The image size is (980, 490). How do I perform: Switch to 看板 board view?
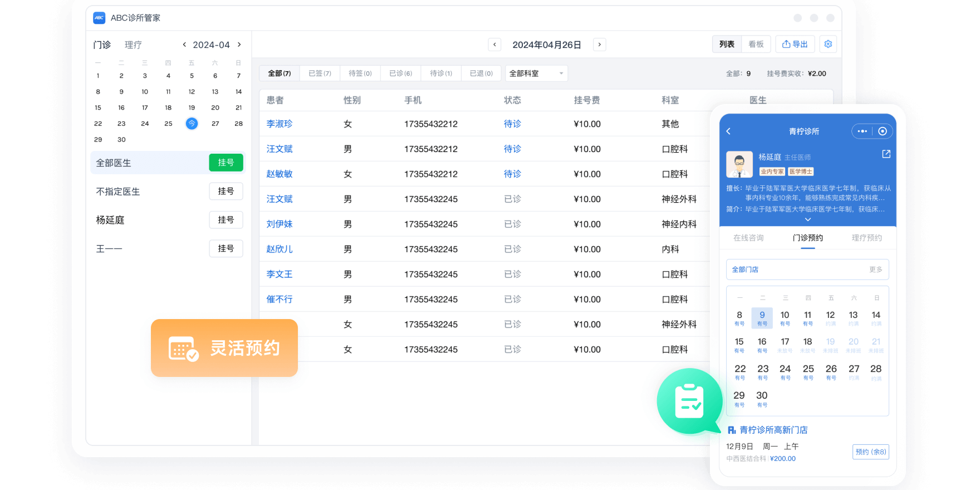tap(756, 44)
